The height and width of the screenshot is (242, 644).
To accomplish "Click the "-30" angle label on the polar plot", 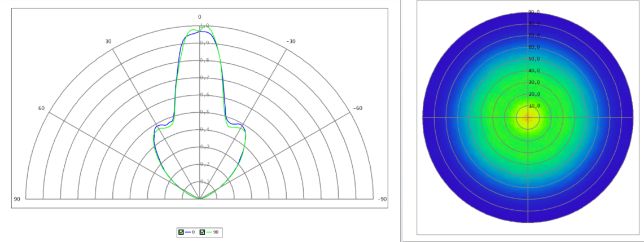I will click(x=291, y=41).
